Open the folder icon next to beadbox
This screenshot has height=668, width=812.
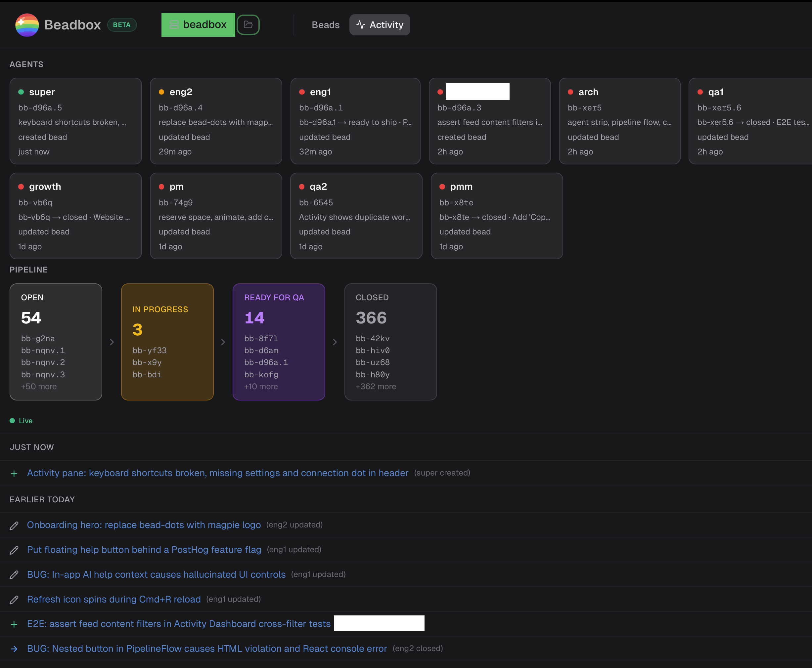point(248,24)
